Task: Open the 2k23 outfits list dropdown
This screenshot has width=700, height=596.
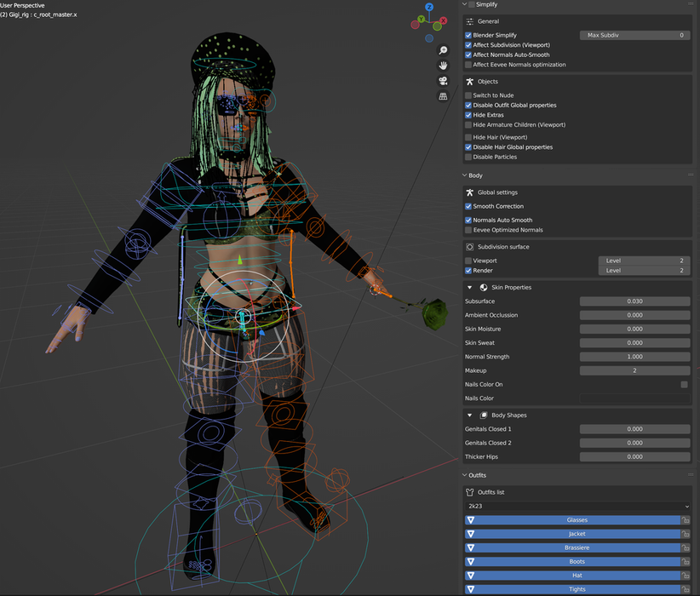Action: pyautogui.click(x=577, y=507)
